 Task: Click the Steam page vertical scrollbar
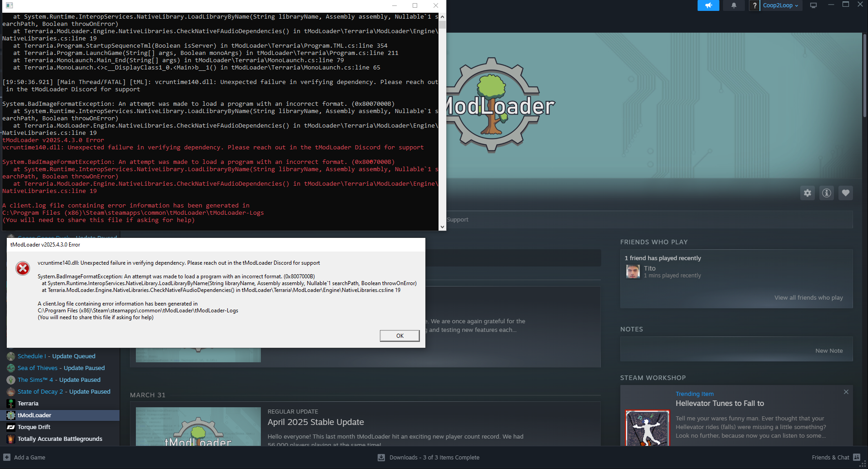864,76
